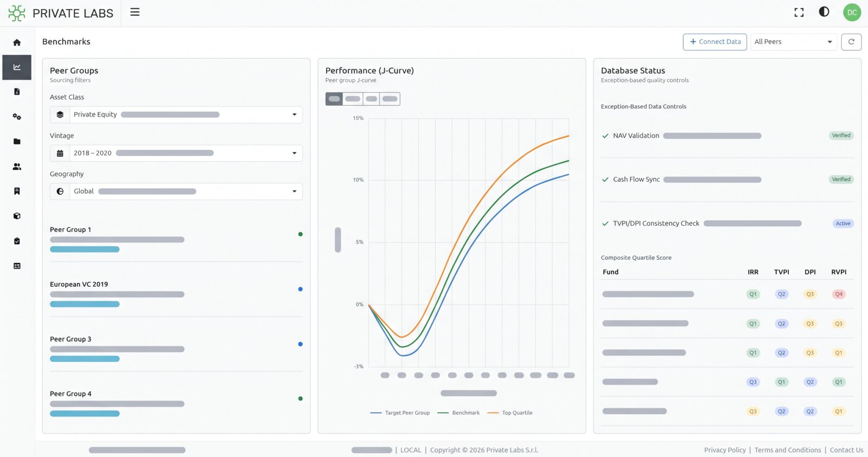This screenshot has width=868, height=457.
Task: Select the European VC 2019 peer group
Action: tap(176, 293)
